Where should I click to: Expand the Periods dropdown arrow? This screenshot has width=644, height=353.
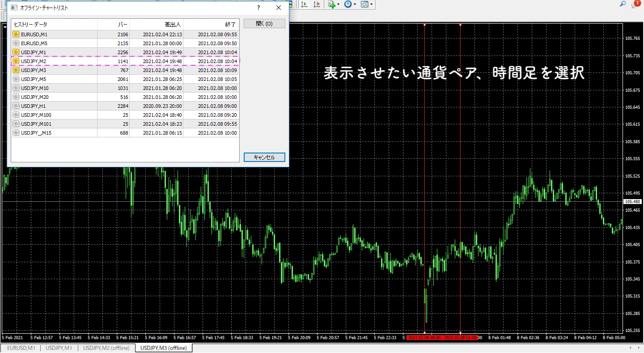355,4
